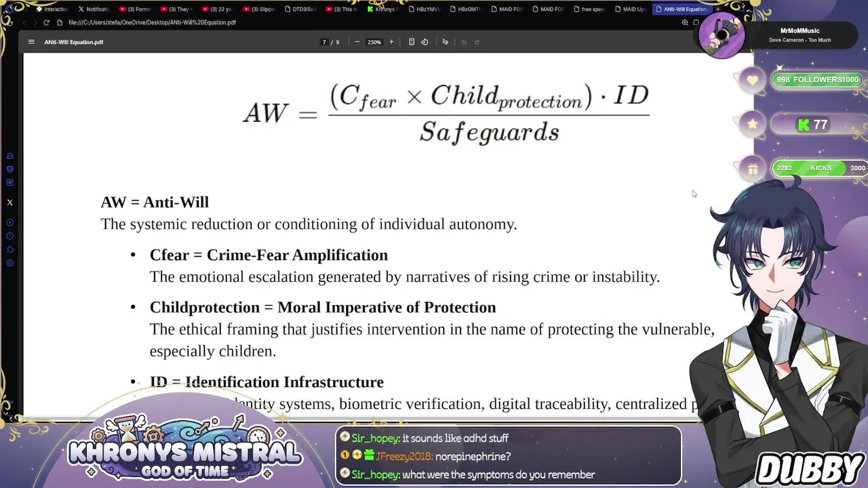Screen dimensions: 868x488
Task: Open the PDF viewer sidebar menu icon
Action: tap(31, 42)
